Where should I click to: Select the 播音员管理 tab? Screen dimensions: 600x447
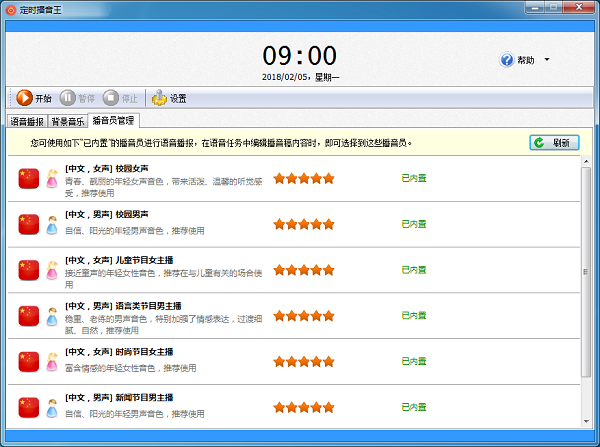[113, 121]
